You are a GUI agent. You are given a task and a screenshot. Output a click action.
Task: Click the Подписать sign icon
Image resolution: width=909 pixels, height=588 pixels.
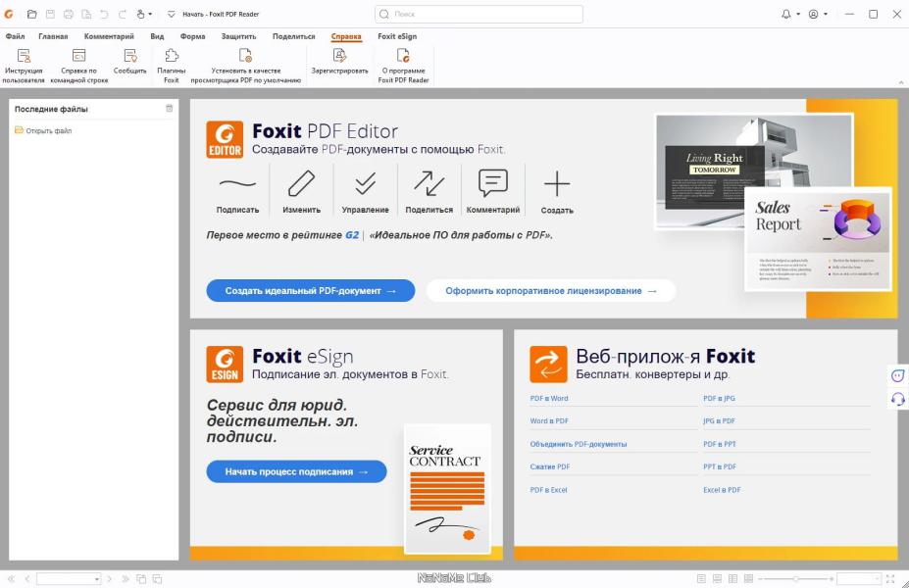[x=237, y=192]
